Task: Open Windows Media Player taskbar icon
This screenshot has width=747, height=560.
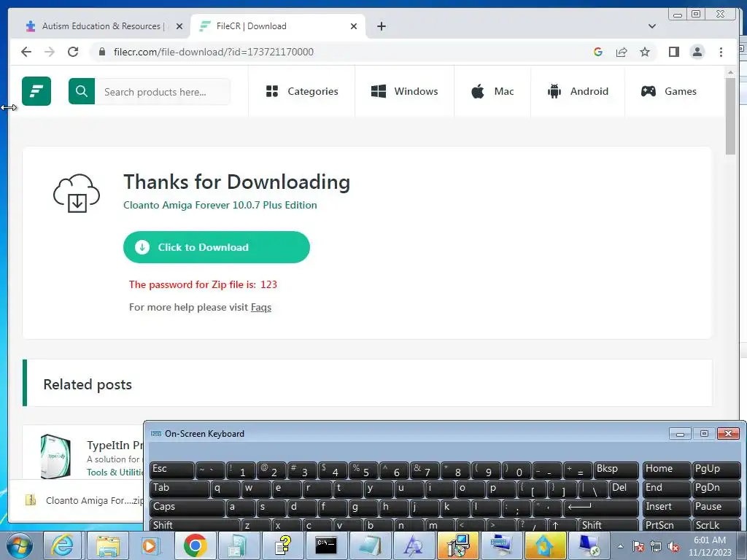Action: (150, 545)
